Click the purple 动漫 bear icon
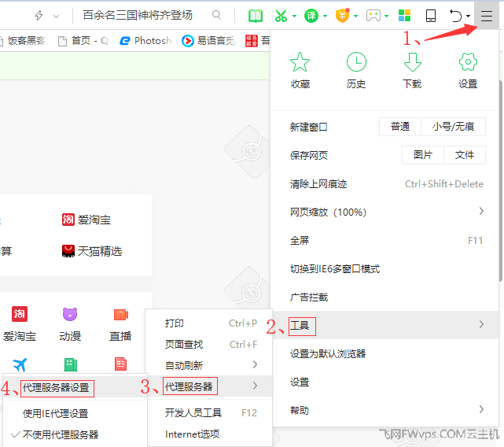This screenshot has height=447, width=504. [x=70, y=314]
